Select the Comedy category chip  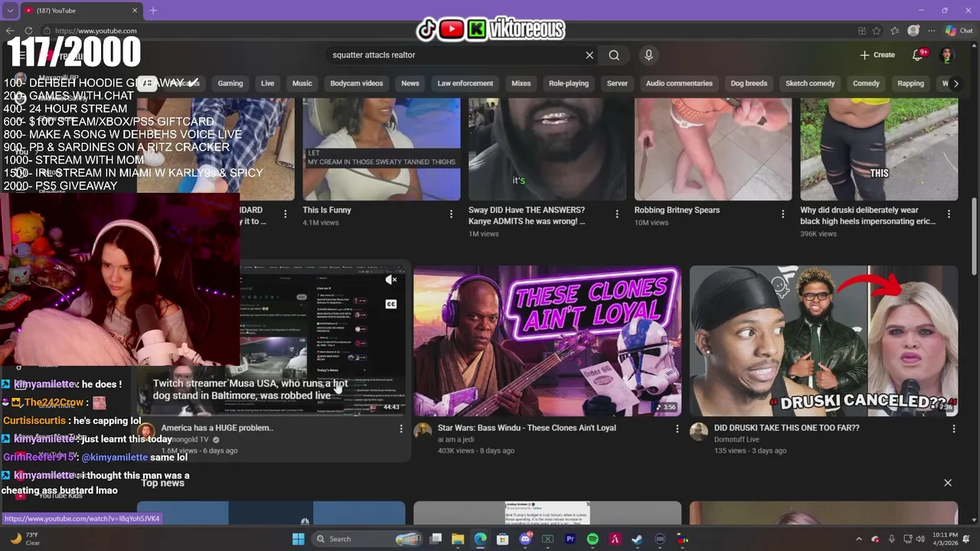pyautogui.click(x=866, y=83)
